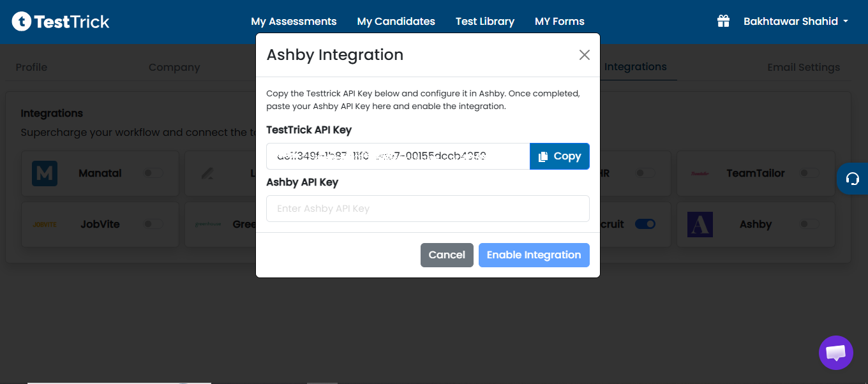This screenshot has width=868, height=384.
Task: Copy the TestTrick API key
Action: point(560,156)
